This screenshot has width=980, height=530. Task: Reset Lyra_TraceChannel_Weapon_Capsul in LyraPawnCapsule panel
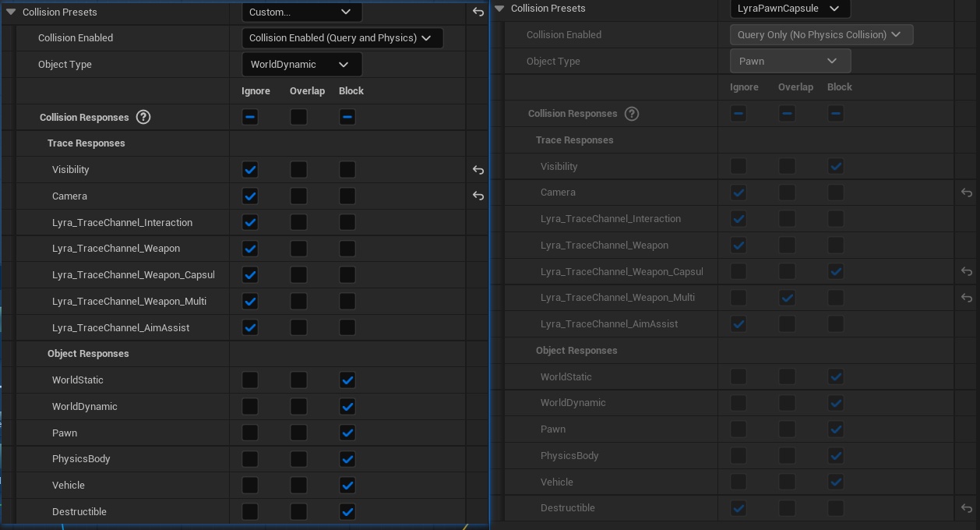966,271
